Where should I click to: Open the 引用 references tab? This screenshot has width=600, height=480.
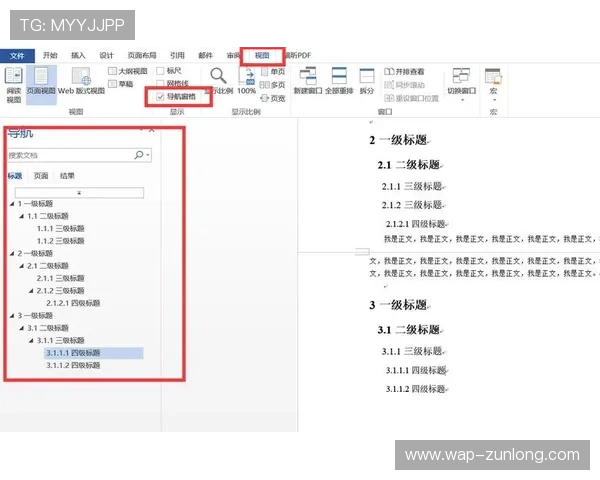click(177, 56)
